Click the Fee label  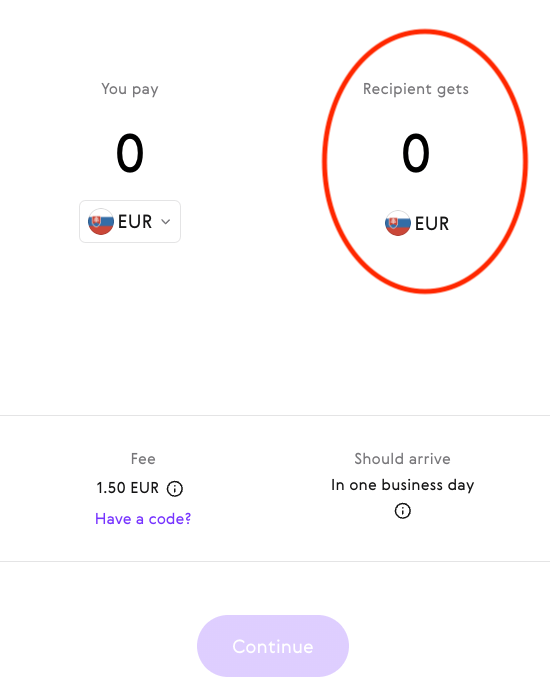click(x=143, y=459)
